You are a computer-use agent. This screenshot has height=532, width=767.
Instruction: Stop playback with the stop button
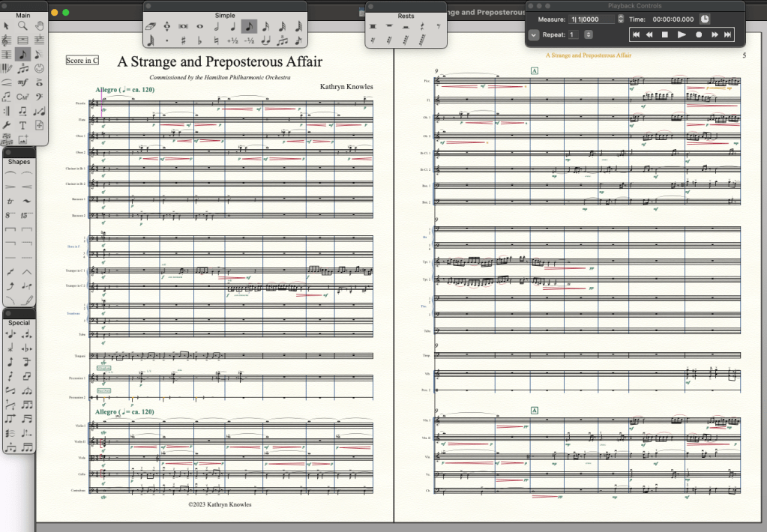coord(665,34)
